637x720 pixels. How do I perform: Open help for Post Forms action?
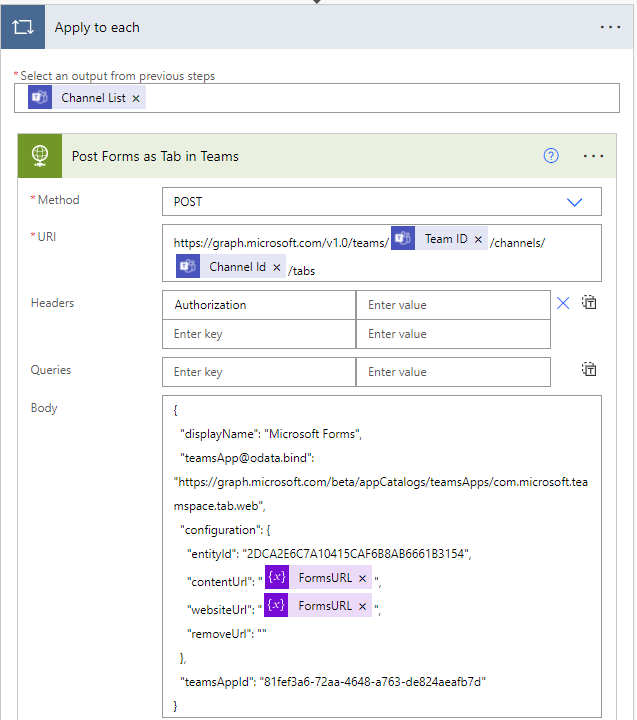(550, 156)
